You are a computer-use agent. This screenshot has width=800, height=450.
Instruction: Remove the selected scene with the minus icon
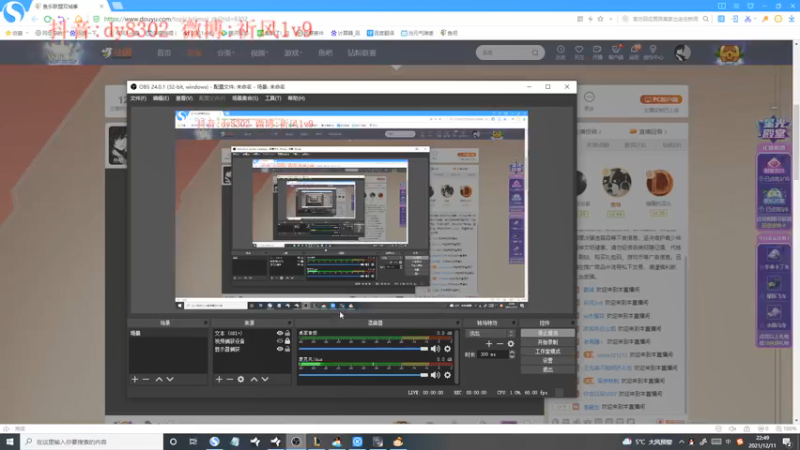(146, 379)
